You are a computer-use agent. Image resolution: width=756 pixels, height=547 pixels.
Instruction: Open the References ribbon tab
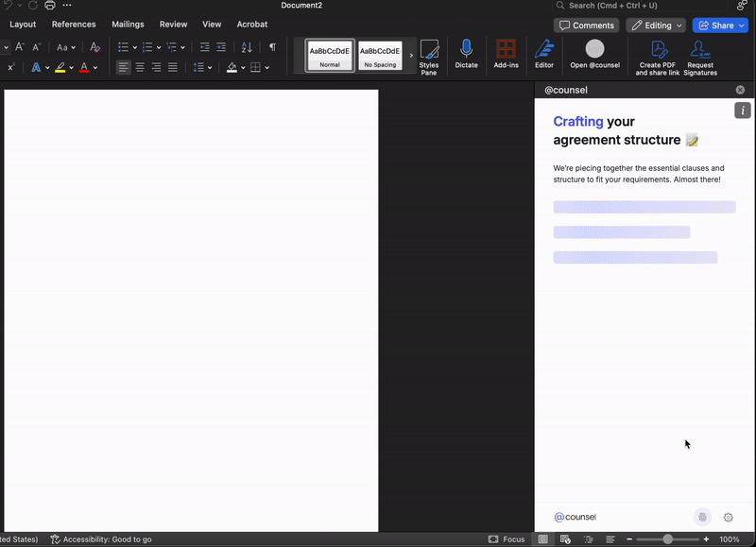(x=74, y=25)
